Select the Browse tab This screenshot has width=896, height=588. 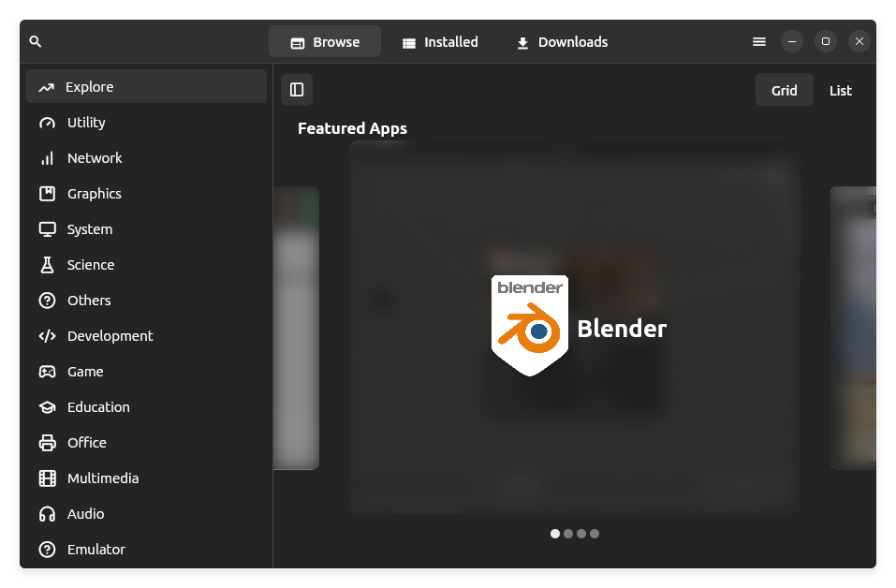pyautogui.click(x=325, y=42)
